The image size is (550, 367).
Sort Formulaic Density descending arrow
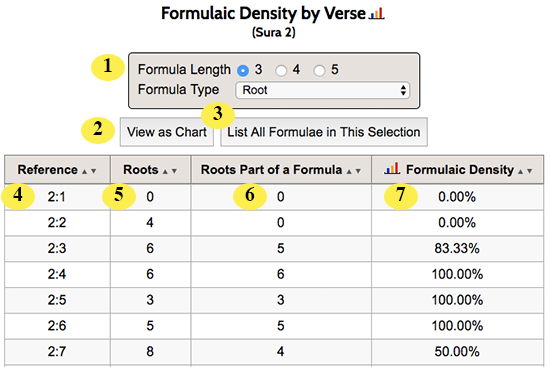point(530,171)
